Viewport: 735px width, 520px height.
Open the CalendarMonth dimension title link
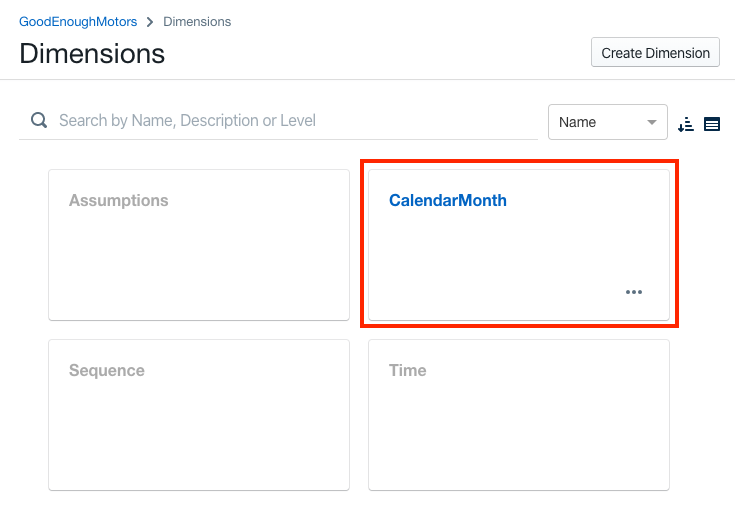pyautogui.click(x=447, y=200)
